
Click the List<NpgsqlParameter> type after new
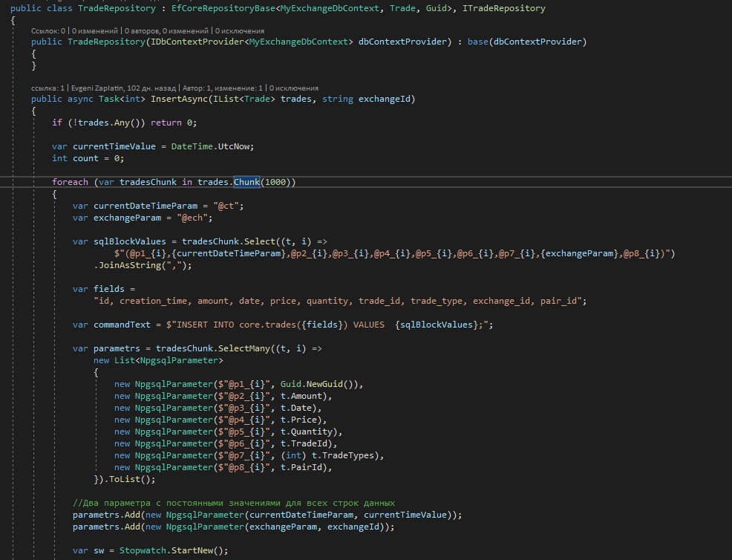pyautogui.click(x=169, y=360)
